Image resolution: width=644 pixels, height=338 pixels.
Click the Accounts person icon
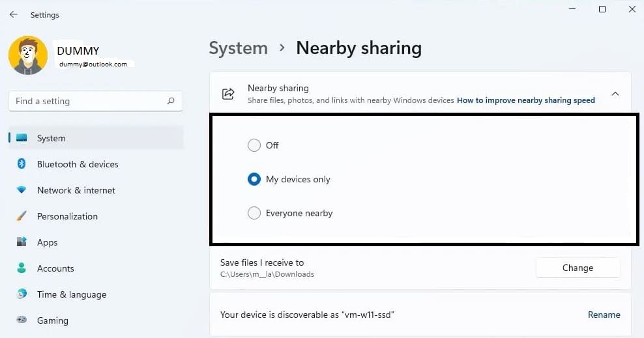point(22,268)
